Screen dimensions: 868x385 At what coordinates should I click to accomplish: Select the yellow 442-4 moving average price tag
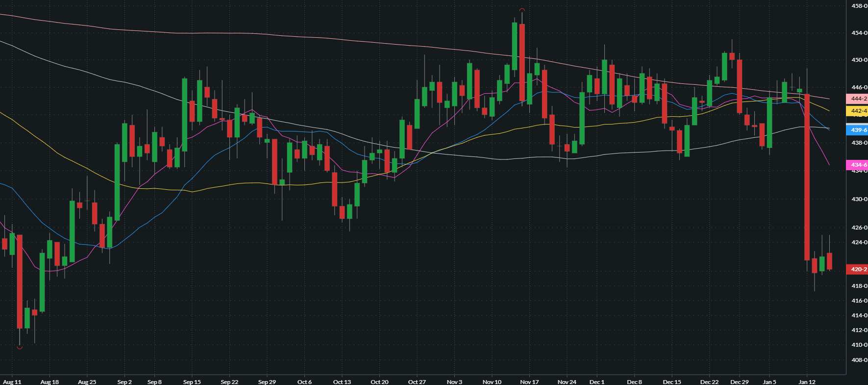pos(857,111)
